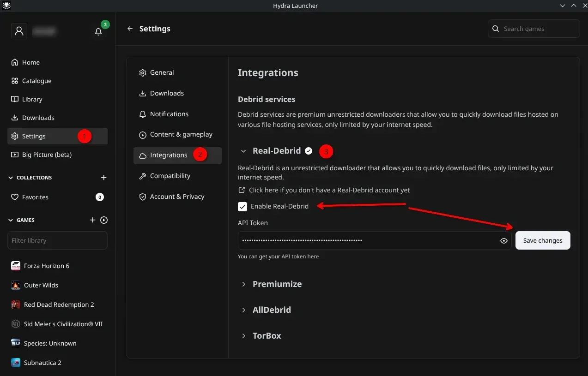Click the external link icon for Real-Debrid account

pyautogui.click(x=242, y=190)
